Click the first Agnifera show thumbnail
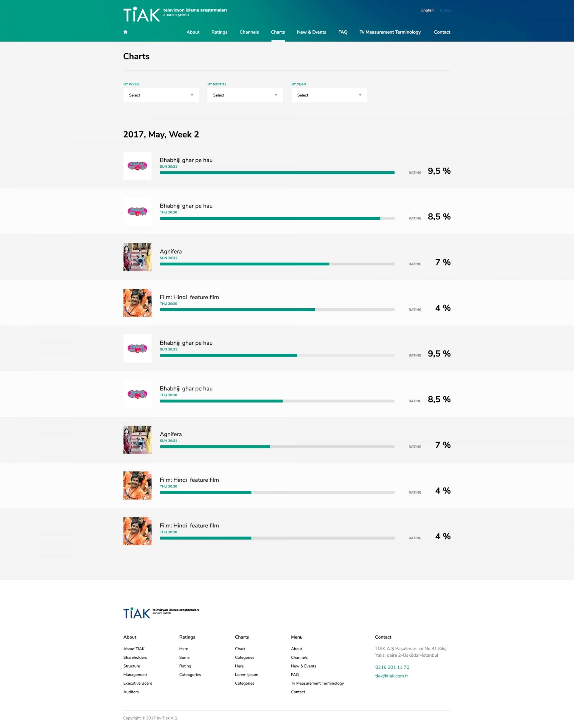Viewport: 574px width, 728px height. coord(137,257)
